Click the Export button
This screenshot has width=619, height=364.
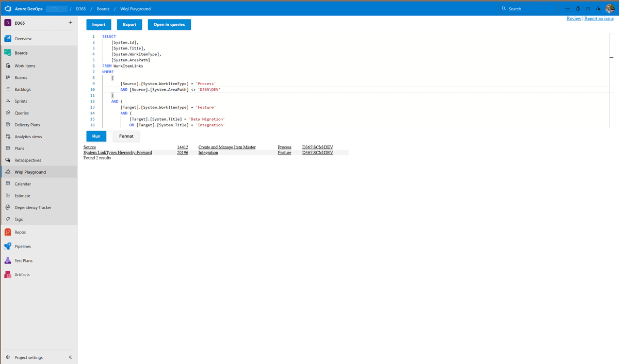pos(129,25)
